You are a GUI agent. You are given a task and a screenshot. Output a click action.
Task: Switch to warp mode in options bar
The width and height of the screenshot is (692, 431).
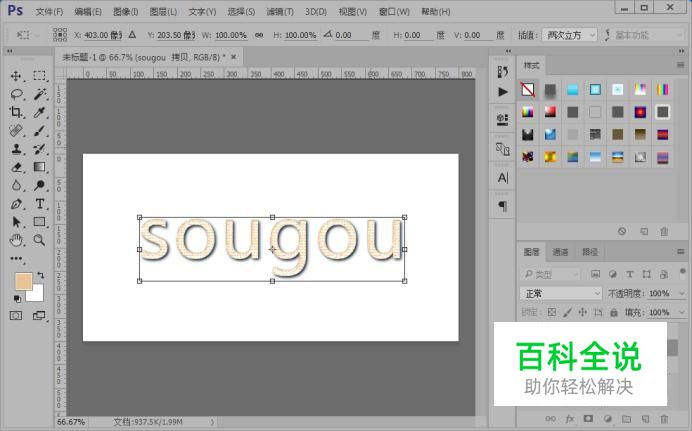pos(608,35)
